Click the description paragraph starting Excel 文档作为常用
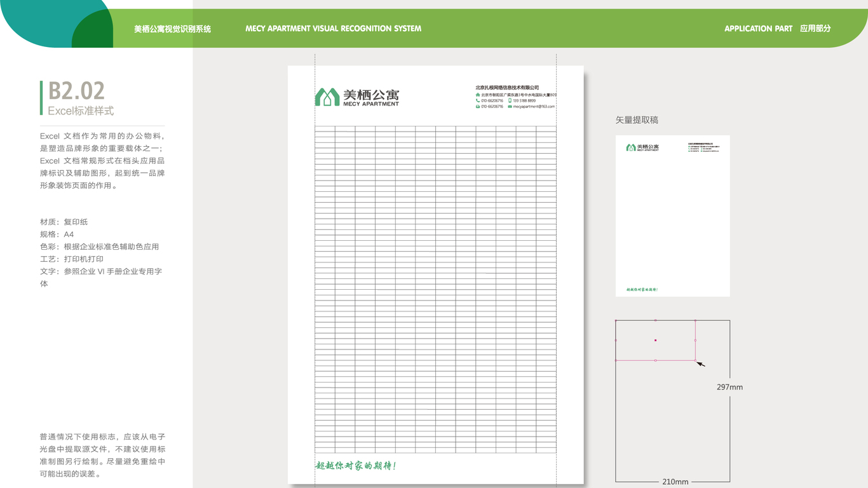Image resolution: width=868 pixels, height=488 pixels. 102,161
